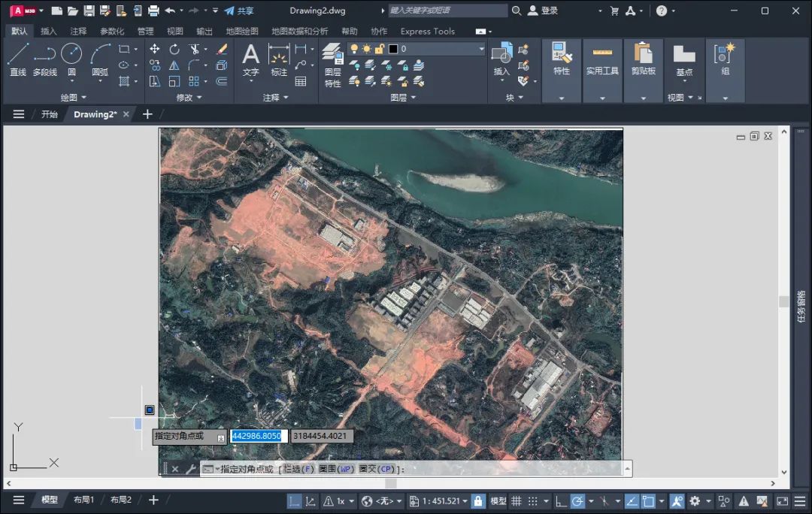Open the Express Tools tab
The height and width of the screenshot is (514, 812).
427,31
